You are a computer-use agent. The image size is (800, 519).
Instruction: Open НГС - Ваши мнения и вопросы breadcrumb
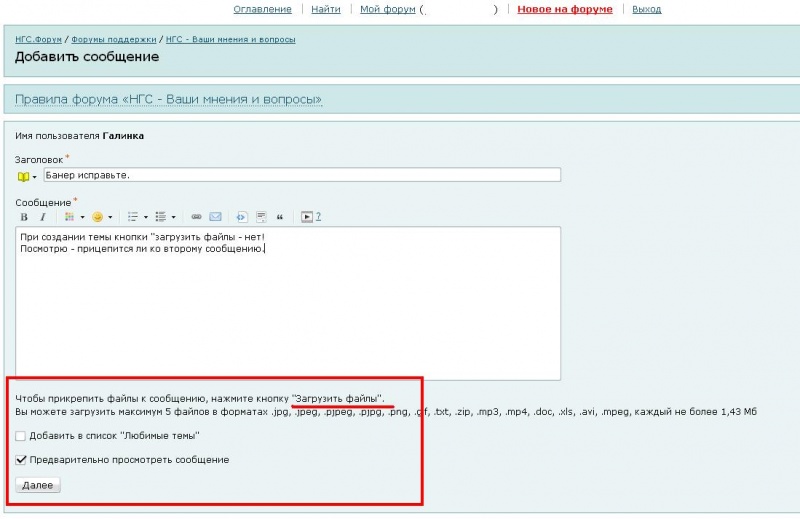(x=231, y=39)
